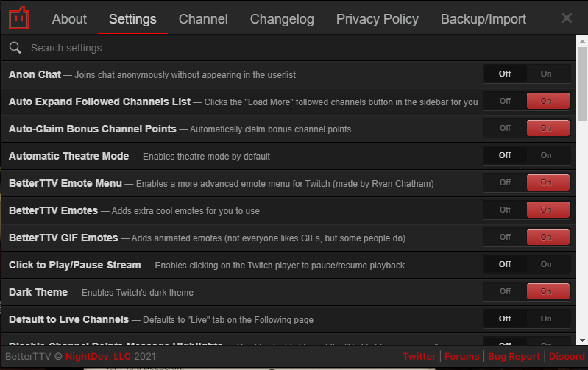Viewport: 588px width, 370px height.
Task: Select On for Dark Theme
Action: tap(548, 291)
